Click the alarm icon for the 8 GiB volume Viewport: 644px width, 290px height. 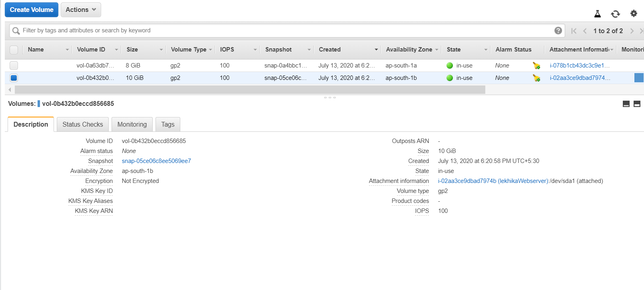pyautogui.click(x=536, y=66)
